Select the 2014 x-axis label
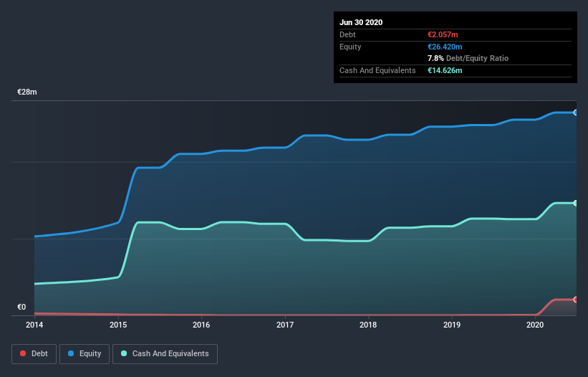Screen dimensions: 588x377 34,325
